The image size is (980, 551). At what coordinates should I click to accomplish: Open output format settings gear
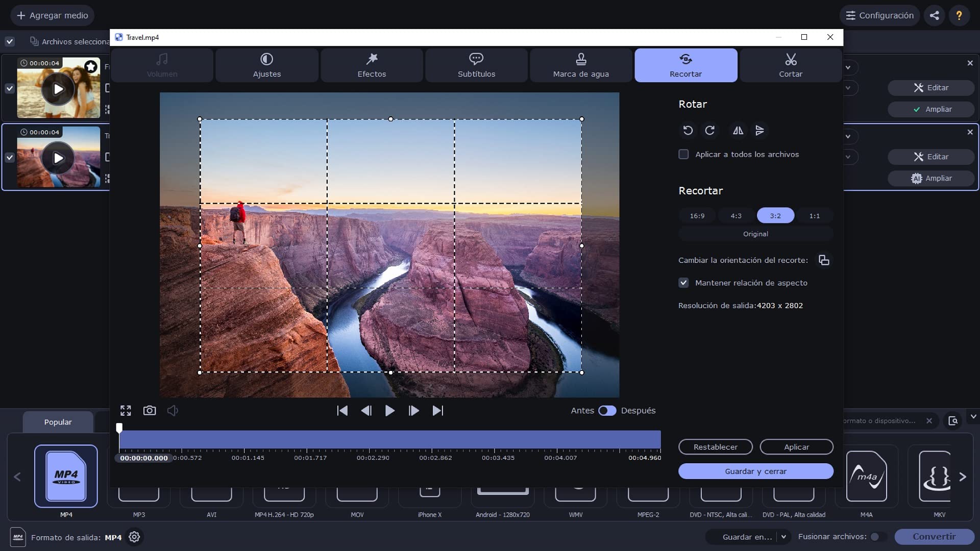134,537
